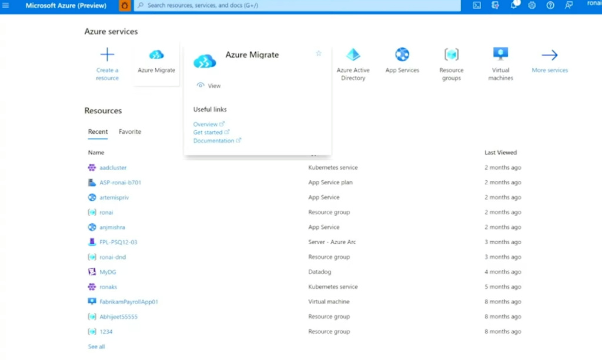The height and width of the screenshot is (364, 602).
Task: Open the MyDG Datadog resource
Action: [108, 272]
